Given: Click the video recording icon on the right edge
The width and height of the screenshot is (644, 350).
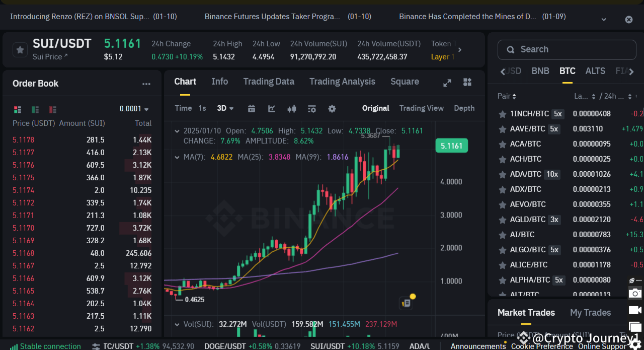Looking at the screenshot, I should pyautogui.click(x=634, y=310).
